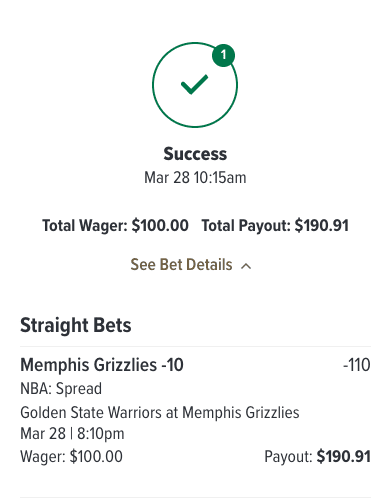Click the Payout: $190.91 amount in bet details

(x=317, y=457)
